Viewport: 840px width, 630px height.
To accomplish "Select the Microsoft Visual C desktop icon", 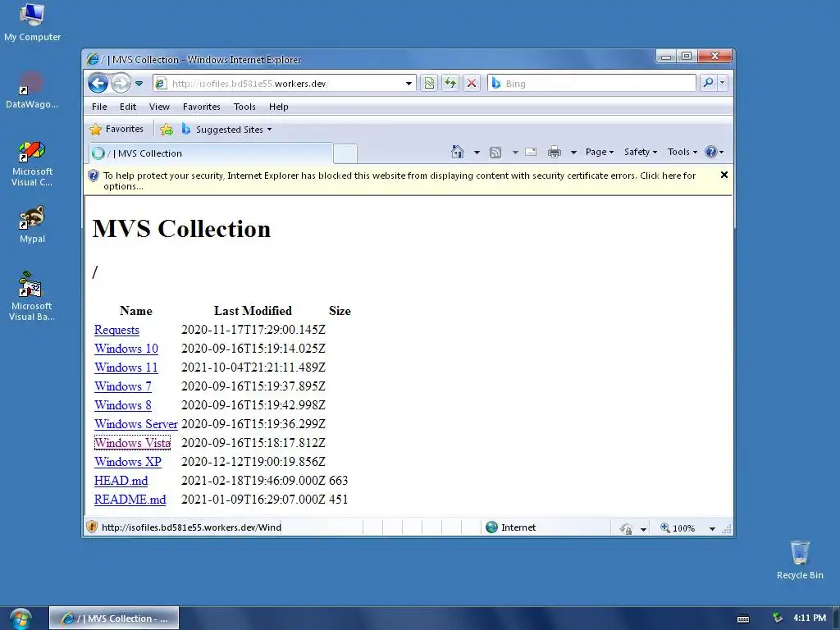I will pyautogui.click(x=32, y=164).
